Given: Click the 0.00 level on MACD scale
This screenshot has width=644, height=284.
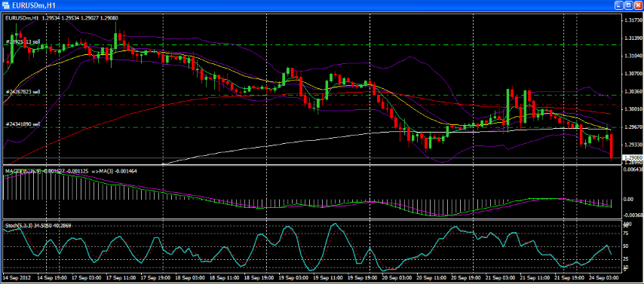Looking at the screenshot, I should click(629, 200).
